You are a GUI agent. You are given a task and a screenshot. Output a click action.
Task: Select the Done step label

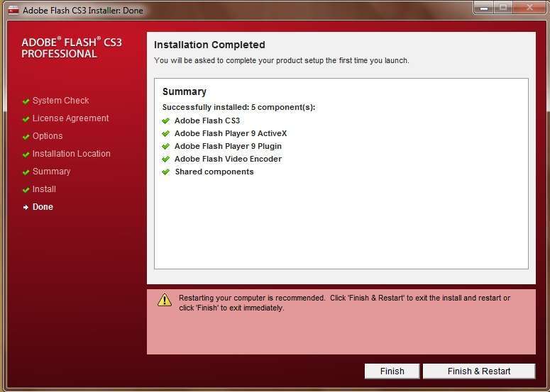tap(43, 207)
